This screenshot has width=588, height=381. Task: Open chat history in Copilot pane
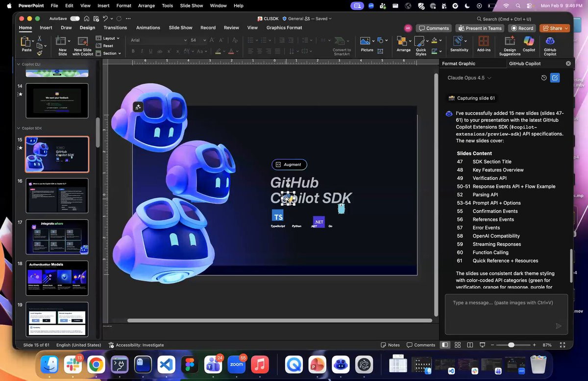543,78
